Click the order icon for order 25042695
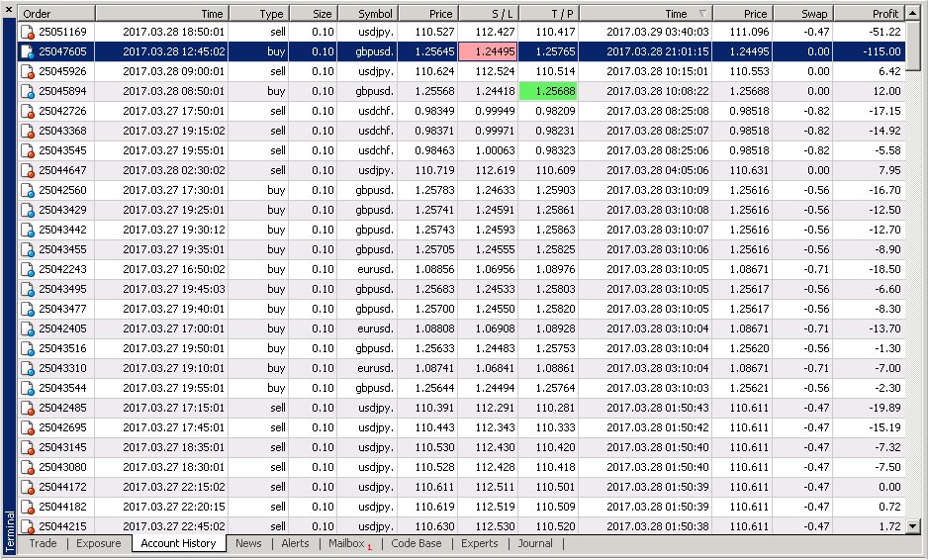 point(28,427)
